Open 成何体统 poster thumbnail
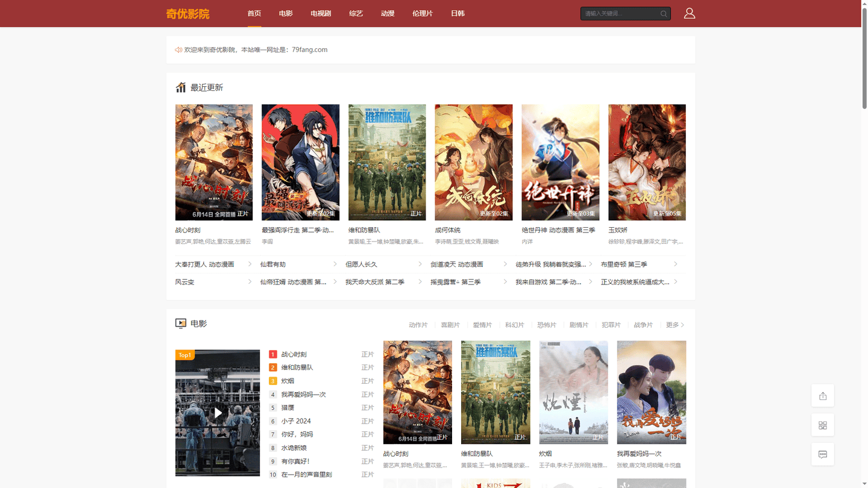Screen dimensions: 868x488 (474, 162)
